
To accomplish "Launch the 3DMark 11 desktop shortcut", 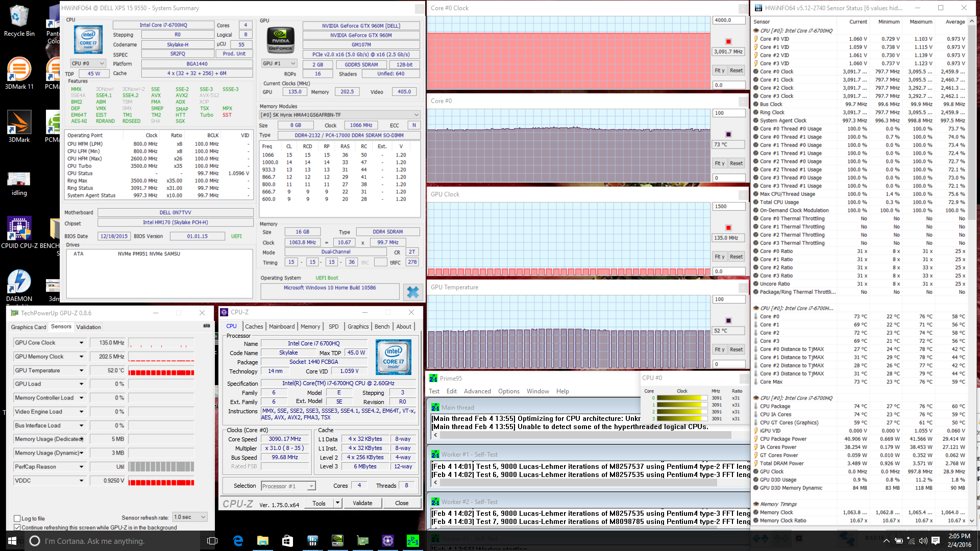I will (x=19, y=73).
